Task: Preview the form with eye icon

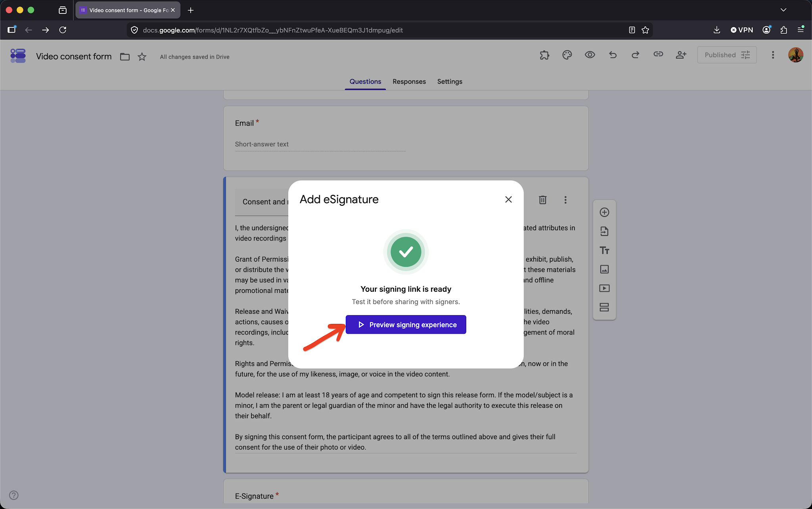Action: pos(590,55)
